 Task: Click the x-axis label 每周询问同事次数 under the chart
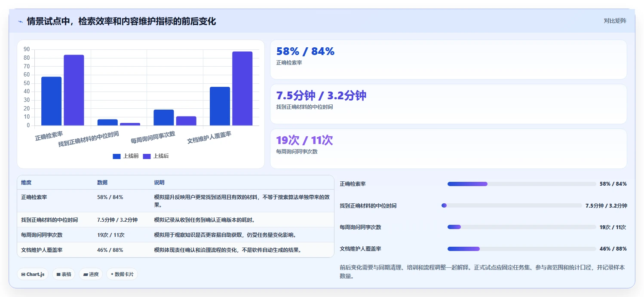[153, 138]
